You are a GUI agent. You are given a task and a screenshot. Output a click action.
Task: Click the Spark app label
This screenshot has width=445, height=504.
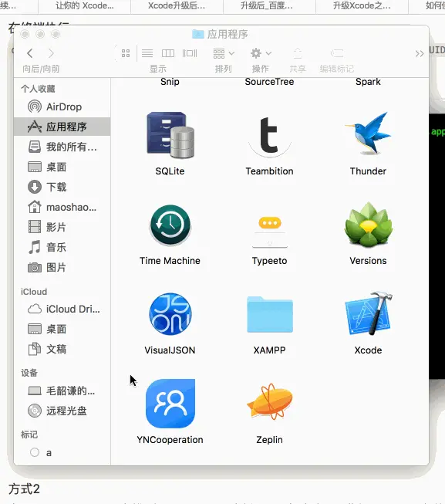368,82
